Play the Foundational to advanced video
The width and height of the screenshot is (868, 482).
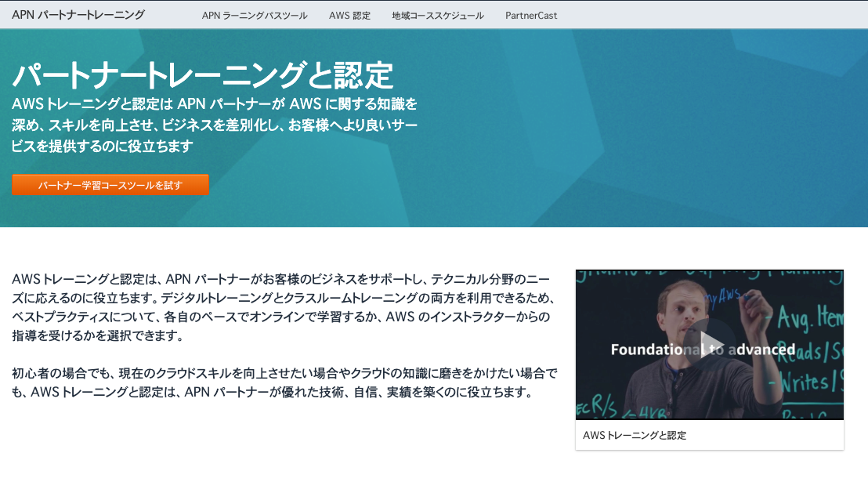[x=710, y=345]
